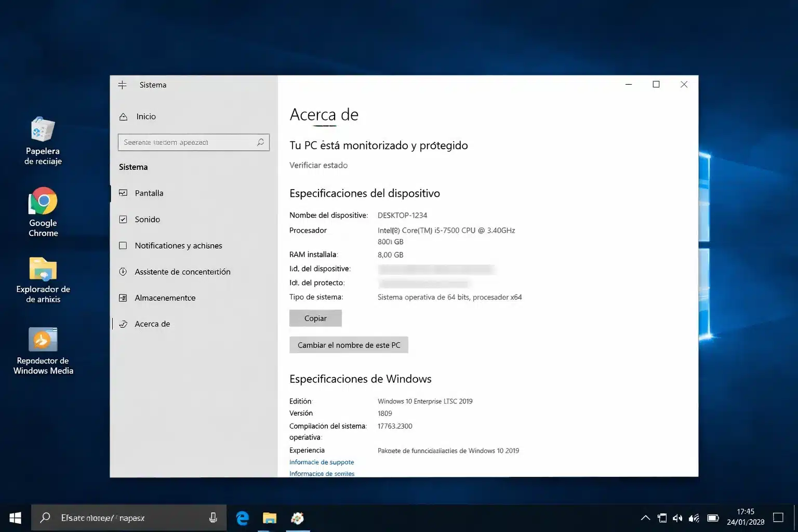Image resolution: width=798 pixels, height=532 pixels.
Task: Select Acerca de in the Sistema menu
Action: (x=152, y=324)
